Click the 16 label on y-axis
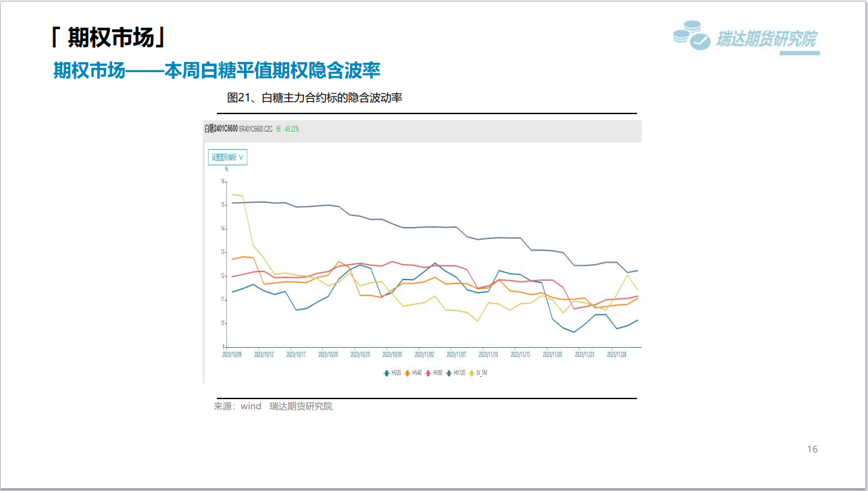 222,181
